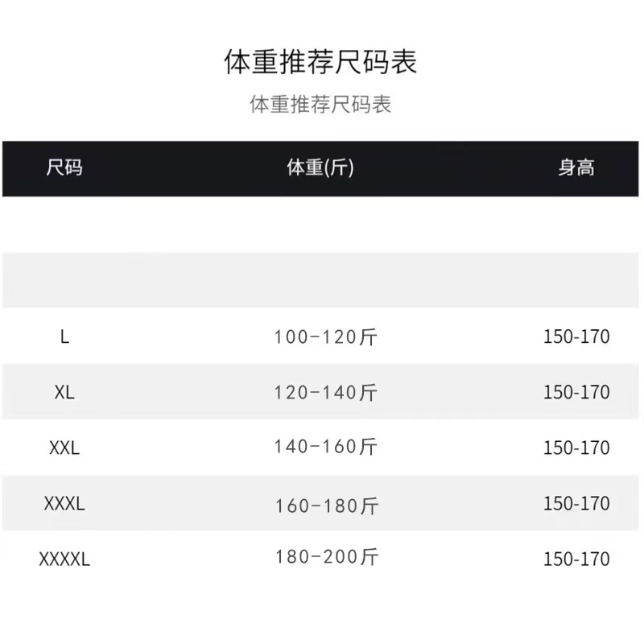Viewport: 644px width, 644px height.
Task: Select the 180-200斤 weight cell
Action: [327, 557]
